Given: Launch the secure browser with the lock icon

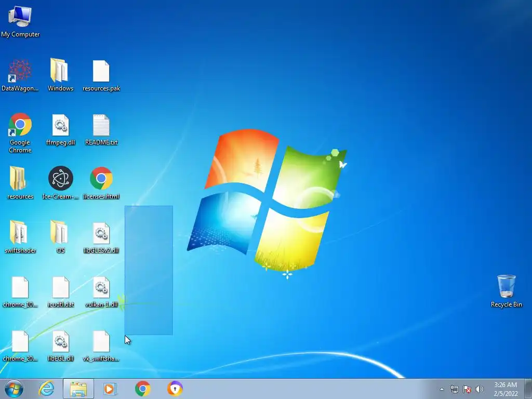Looking at the screenshot, I should [175, 389].
